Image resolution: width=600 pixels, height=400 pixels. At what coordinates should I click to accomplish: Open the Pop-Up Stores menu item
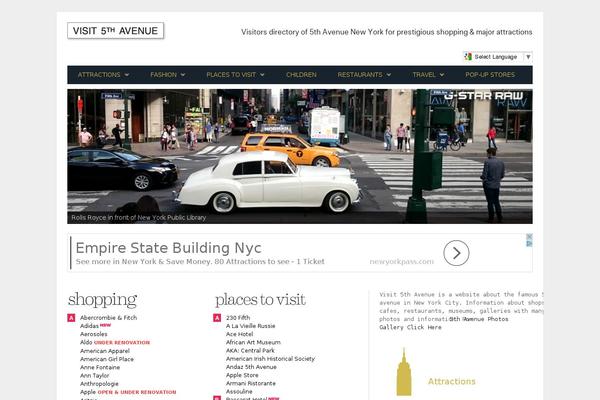490,75
